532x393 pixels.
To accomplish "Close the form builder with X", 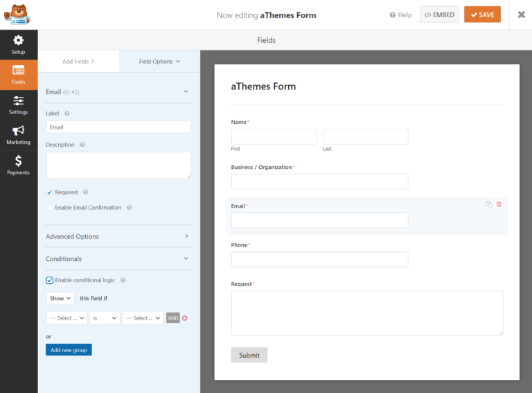I will point(522,15).
